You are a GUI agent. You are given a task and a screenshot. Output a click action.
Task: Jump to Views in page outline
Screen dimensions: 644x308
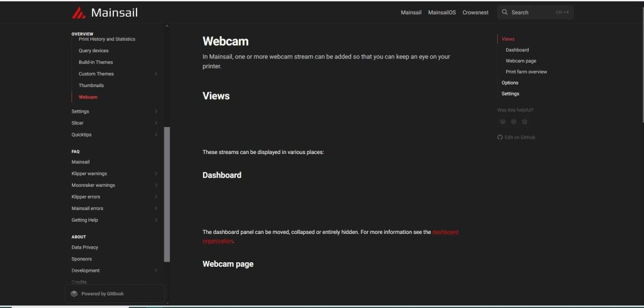pyautogui.click(x=508, y=39)
